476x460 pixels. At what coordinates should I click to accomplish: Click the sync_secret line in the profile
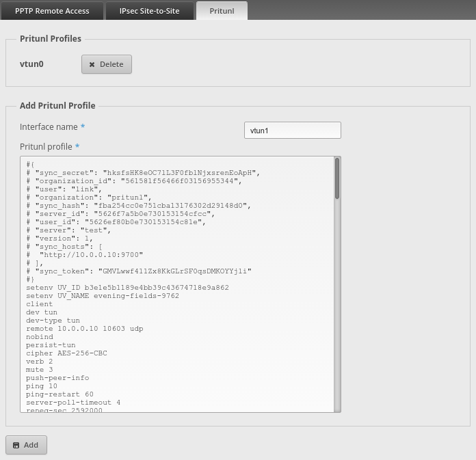[143, 173]
